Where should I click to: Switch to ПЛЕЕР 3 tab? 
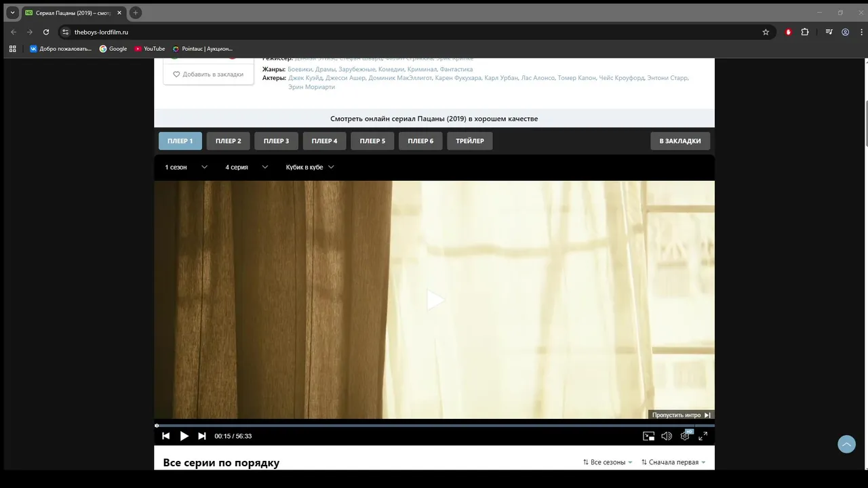click(277, 141)
